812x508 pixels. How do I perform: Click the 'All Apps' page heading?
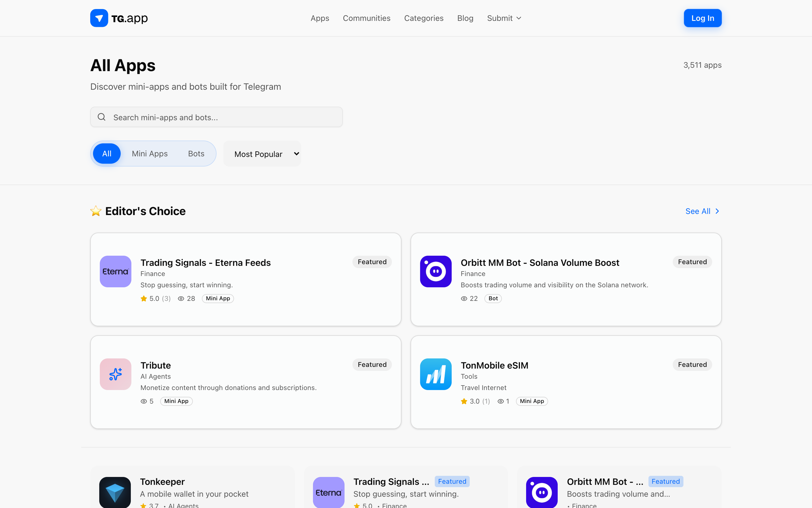tap(123, 65)
